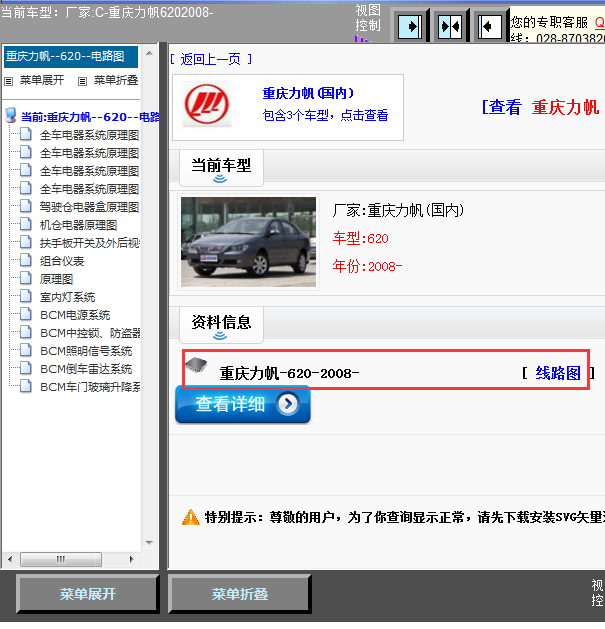605x629 pixels.
Task: Open the BCM车门玻璃升降系 tree item
Action: pyautogui.click(x=90, y=387)
